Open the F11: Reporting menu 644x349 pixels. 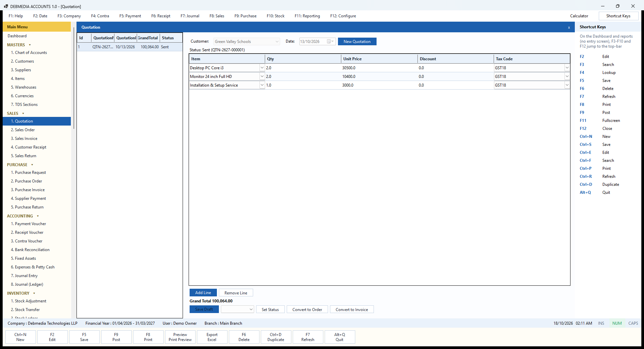307,16
